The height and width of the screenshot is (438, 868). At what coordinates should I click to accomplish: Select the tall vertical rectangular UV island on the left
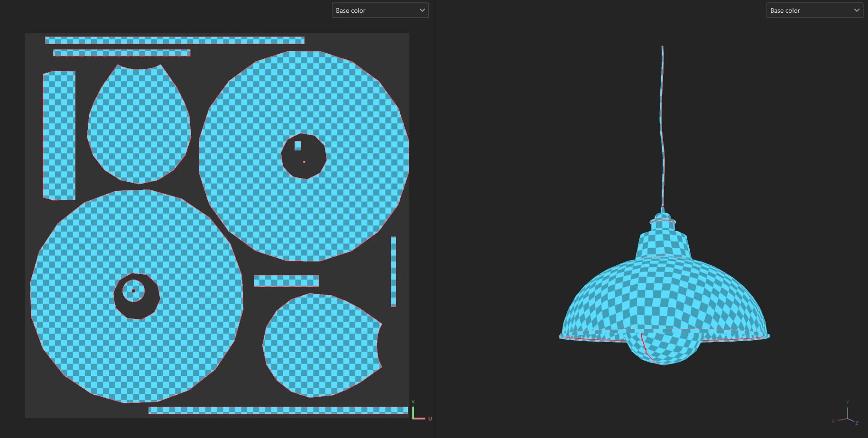point(59,135)
